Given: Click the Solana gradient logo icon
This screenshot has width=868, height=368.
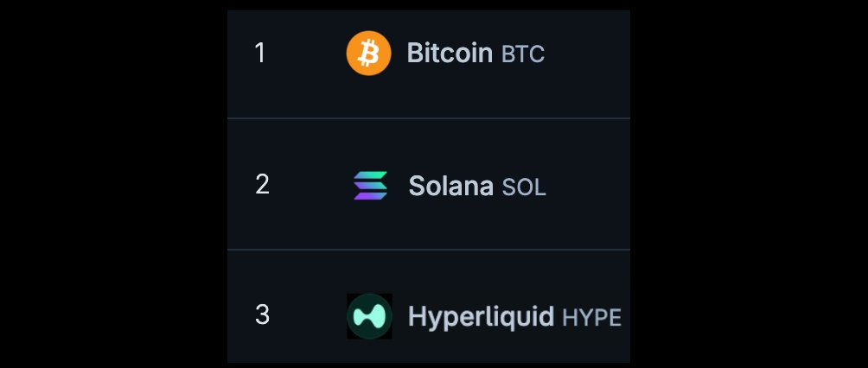Looking at the screenshot, I should tap(370, 186).
